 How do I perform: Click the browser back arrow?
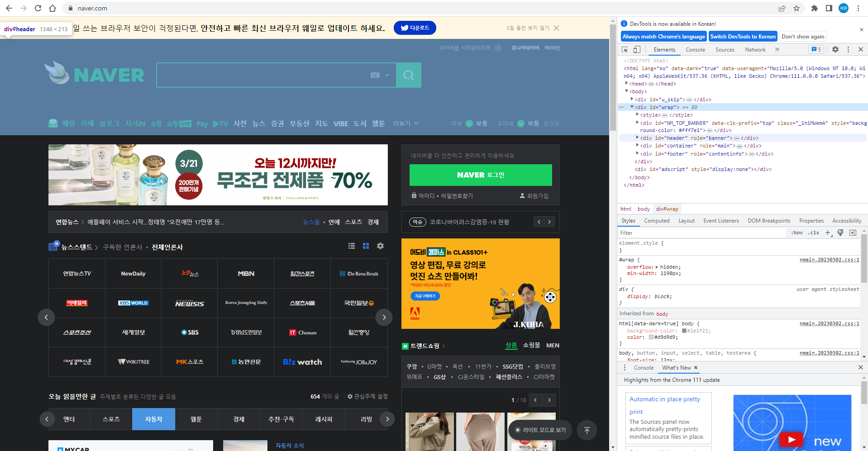(x=9, y=8)
